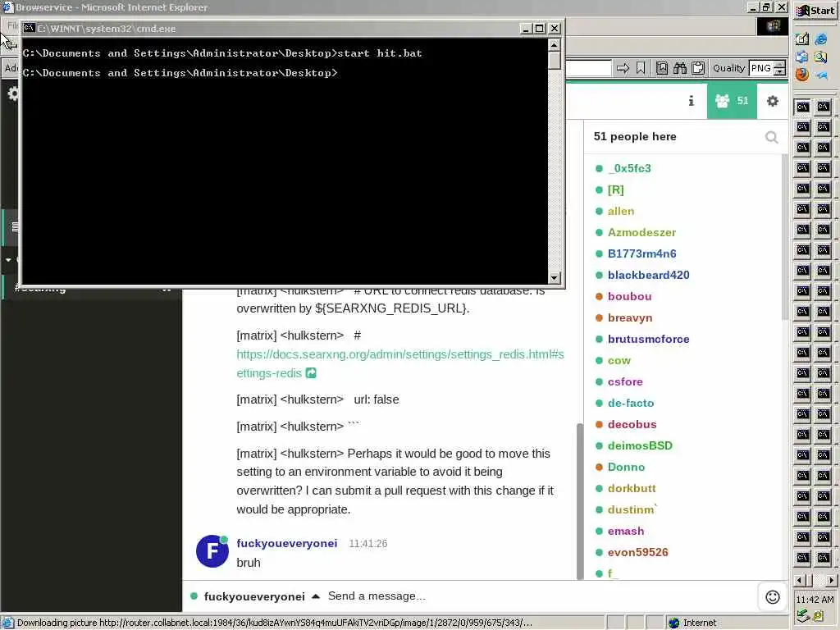Select user dustinm` in people list
This screenshot has height=630, width=840.
point(632,510)
